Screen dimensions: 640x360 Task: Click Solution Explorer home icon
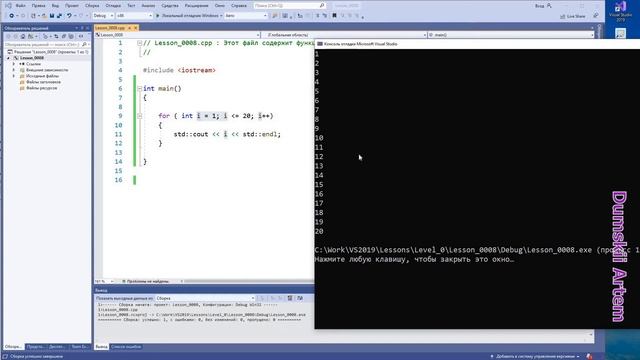23,36
